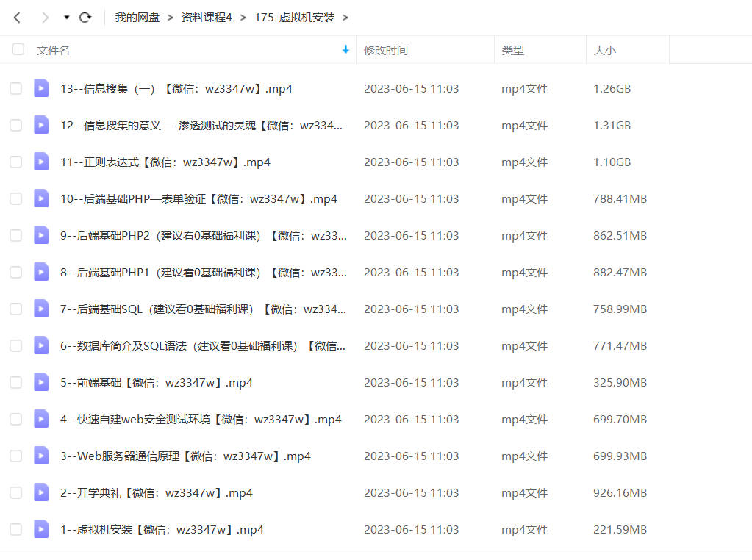Refresh the folder listing
Screen dimensions: 752x560
(x=85, y=18)
